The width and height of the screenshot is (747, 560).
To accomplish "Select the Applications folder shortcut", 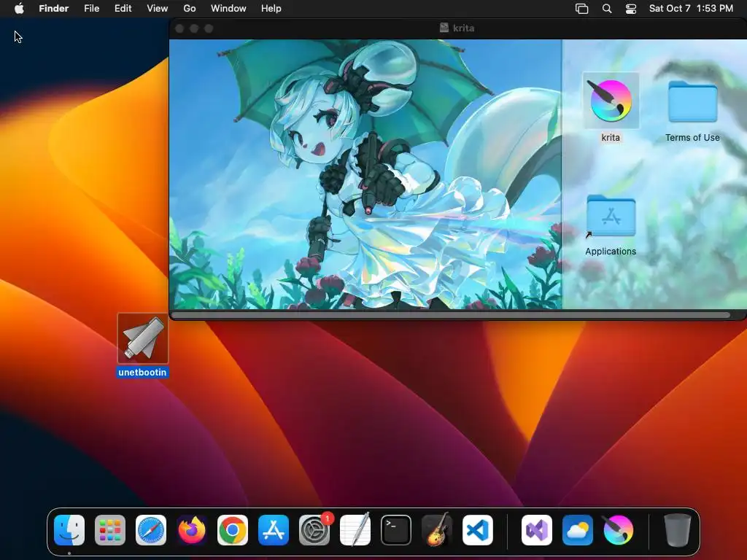I will pos(611,215).
